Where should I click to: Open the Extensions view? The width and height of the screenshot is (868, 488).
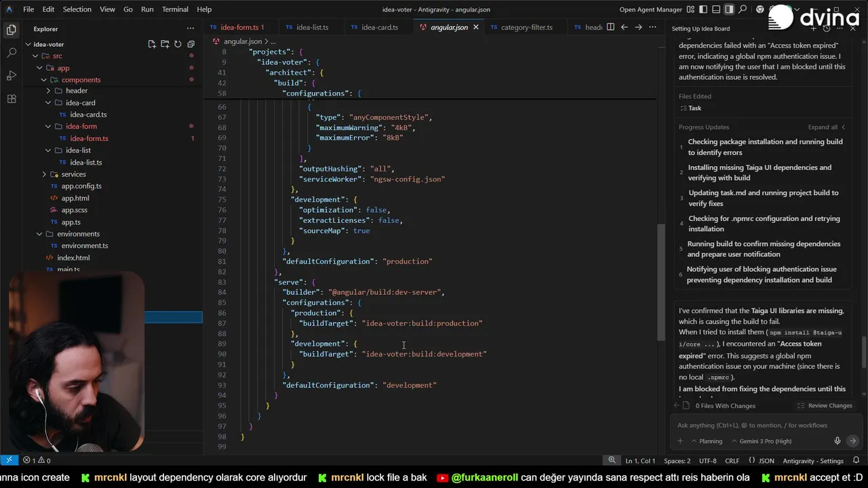point(11,99)
